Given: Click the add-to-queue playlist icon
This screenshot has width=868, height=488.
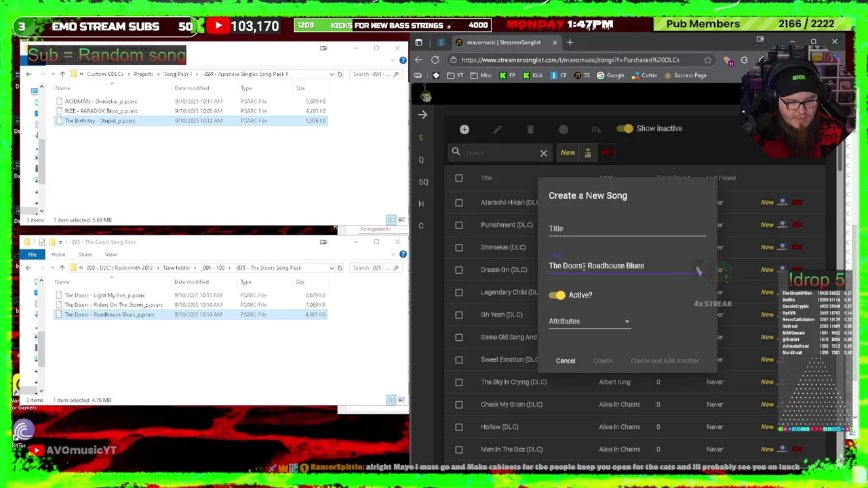Looking at the screenshot, I should [x=596, y=129].
